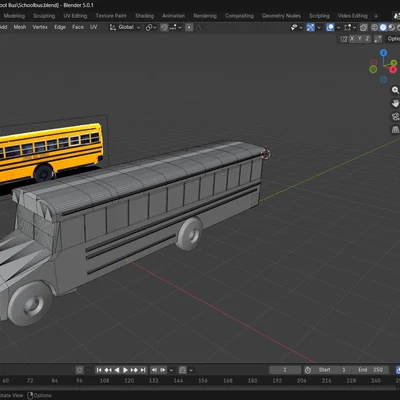Image resolution: width=400 pixels, height=400 pixels.
Task: Expand overlays settings dropdown arrow
Action: coord(338,27)
